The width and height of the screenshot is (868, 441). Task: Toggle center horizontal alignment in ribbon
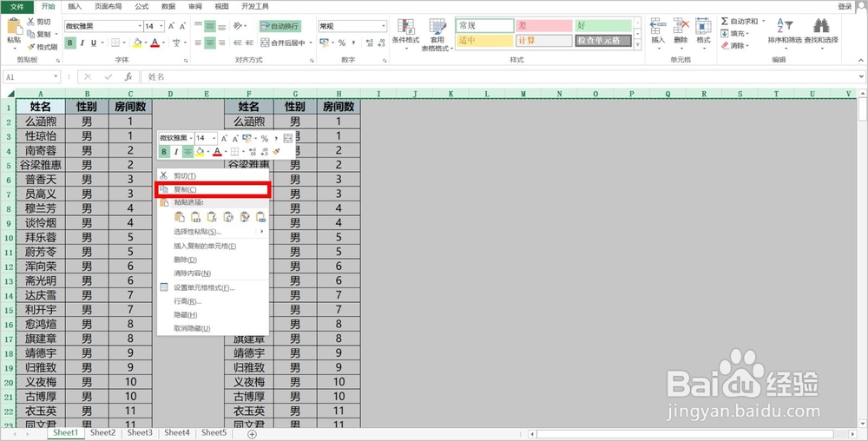coord(210,43)
